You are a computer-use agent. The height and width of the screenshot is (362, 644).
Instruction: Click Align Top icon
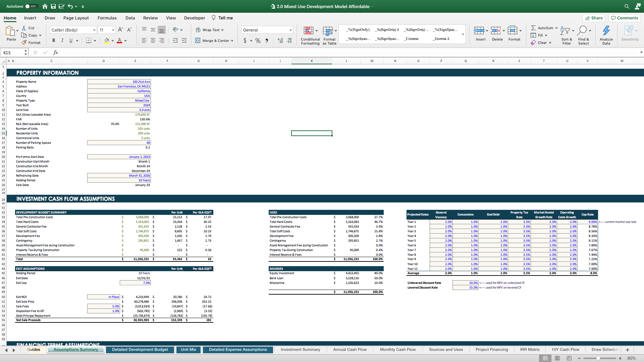(144, 29)
